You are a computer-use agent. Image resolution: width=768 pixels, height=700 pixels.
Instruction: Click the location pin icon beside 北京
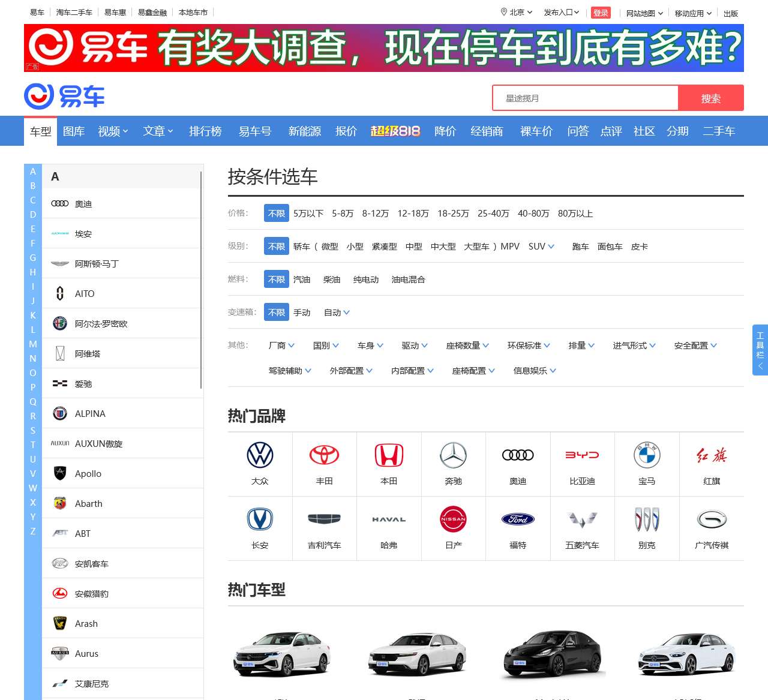(x=504, y=12)
